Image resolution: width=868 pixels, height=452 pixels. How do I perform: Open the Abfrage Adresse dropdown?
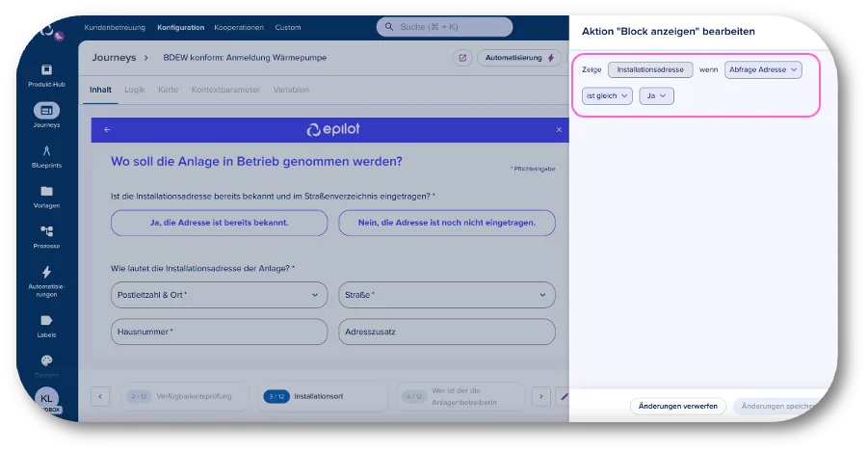pos(763,69)
